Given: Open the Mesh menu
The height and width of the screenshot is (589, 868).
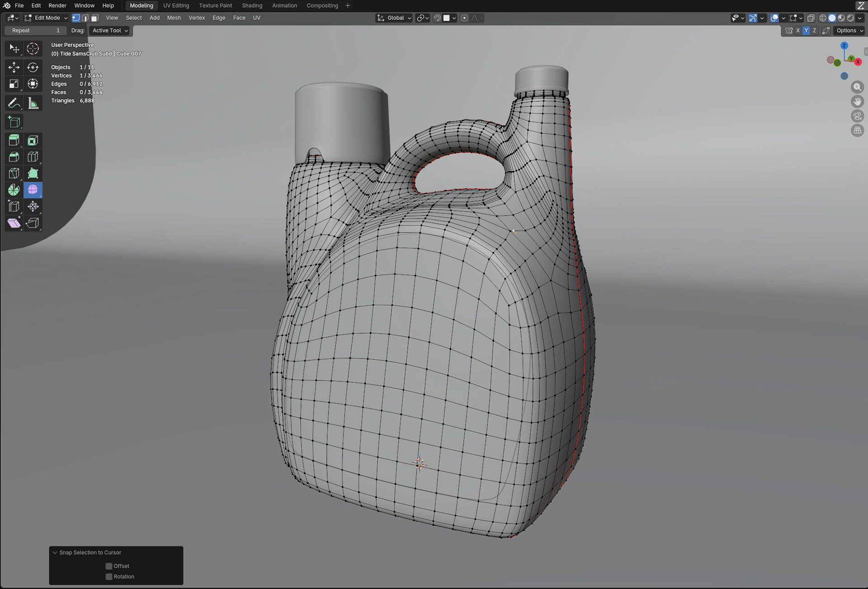Looking at the screenshot, I should [174, 18].
